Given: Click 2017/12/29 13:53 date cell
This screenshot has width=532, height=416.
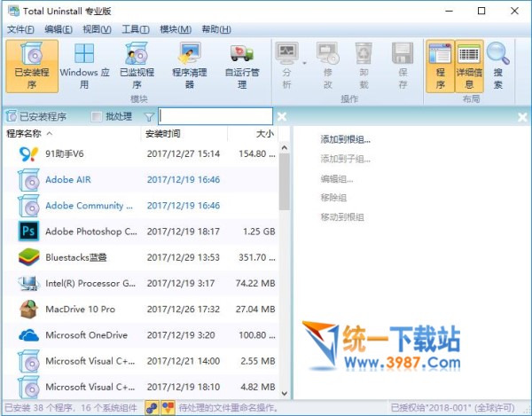Looking at the screenshot, I should (x=184, y=257).
